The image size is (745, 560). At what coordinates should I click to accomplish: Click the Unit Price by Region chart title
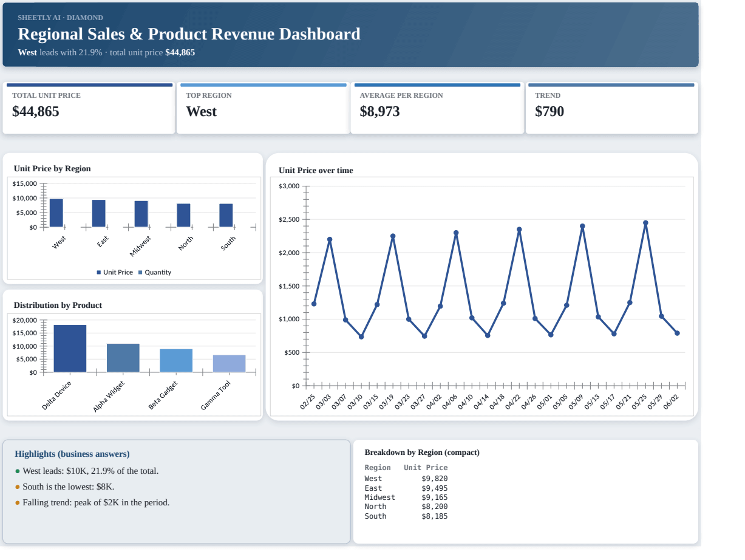52,168
